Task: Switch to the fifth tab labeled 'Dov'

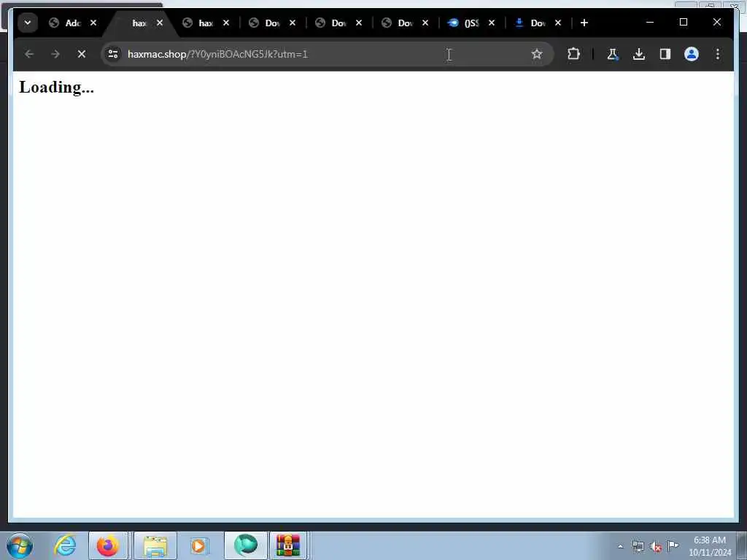Action: [332, 23]
